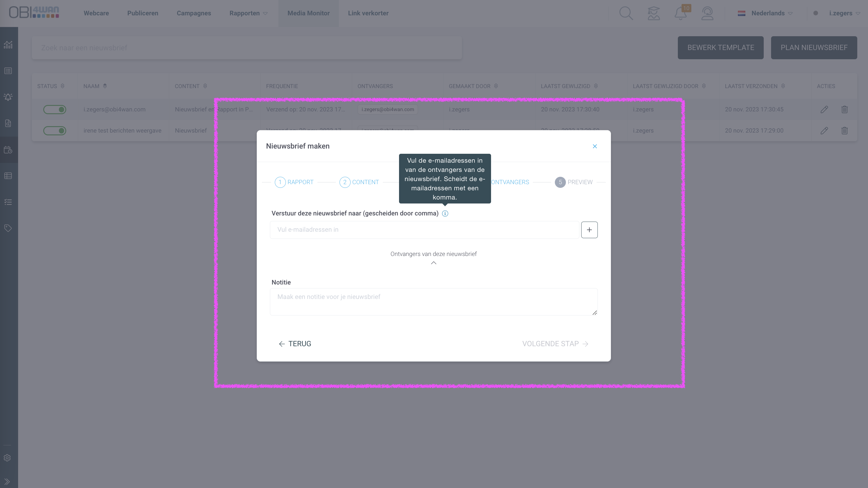Click the info icon next to recipient label
This screenshot has width=868, height=488.
pos(445,214)
